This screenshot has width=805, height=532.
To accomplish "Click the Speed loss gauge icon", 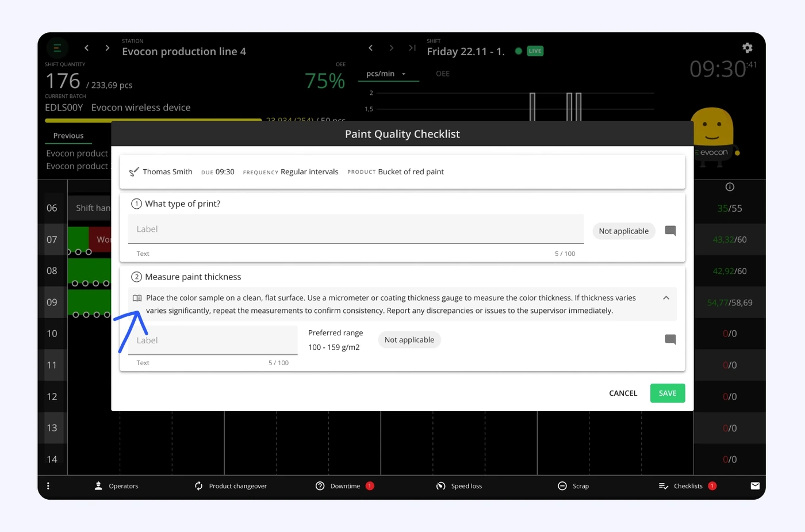I will (440, 486).
